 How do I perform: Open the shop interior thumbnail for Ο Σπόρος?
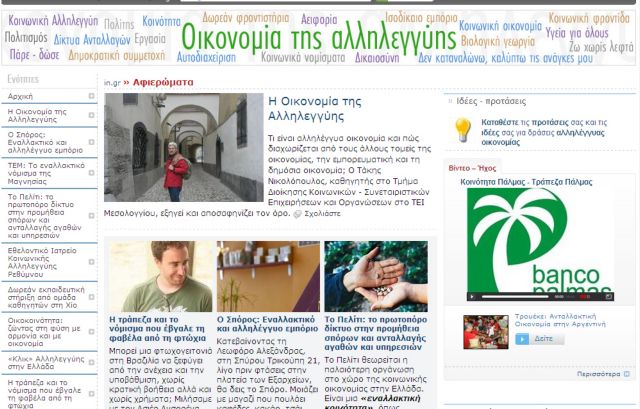pos(268,276)
